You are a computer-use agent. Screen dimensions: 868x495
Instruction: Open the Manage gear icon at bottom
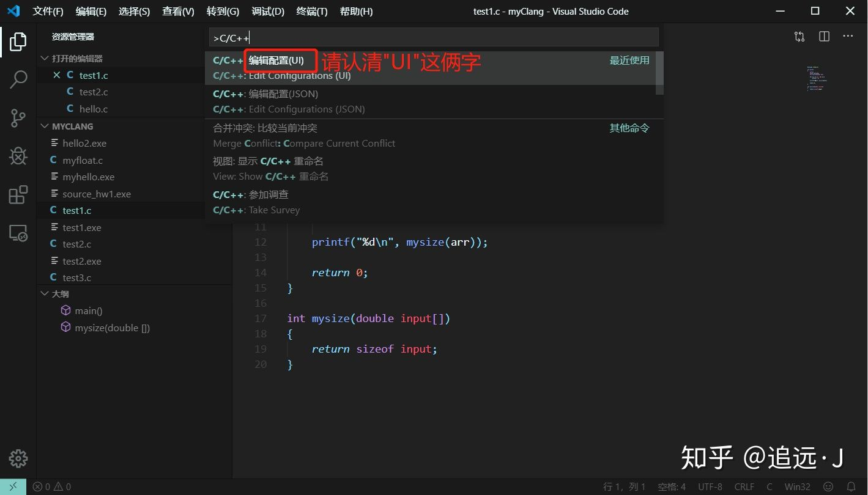[x=18, y=458]
